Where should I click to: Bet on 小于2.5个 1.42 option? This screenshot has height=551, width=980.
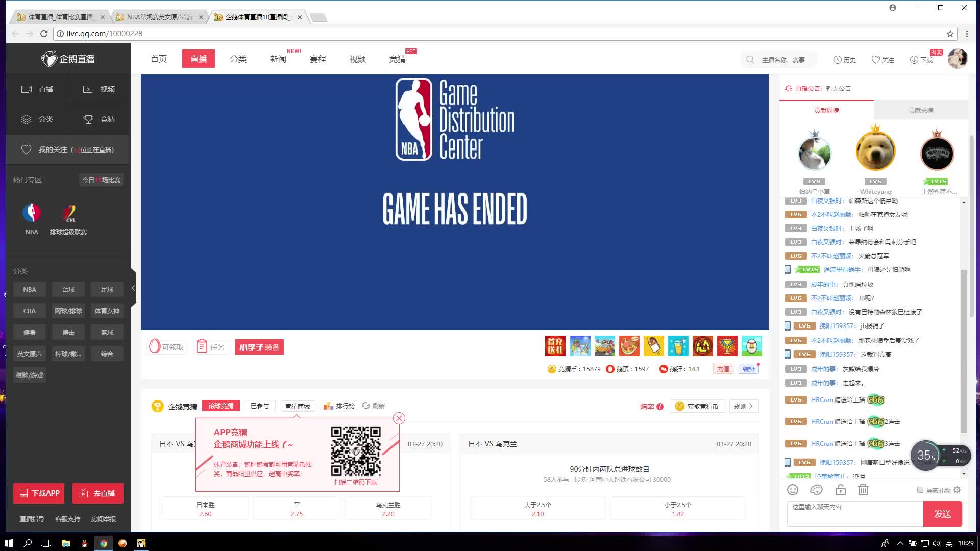tap(678, 509)
